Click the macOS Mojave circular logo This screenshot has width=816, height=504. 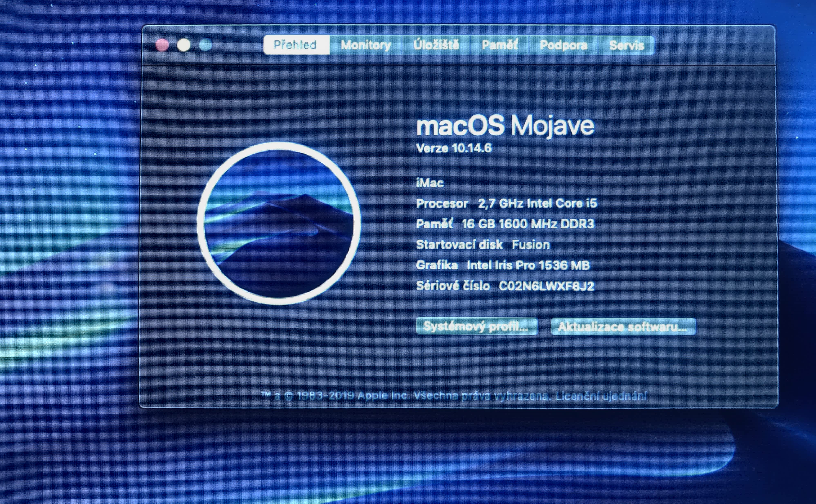pos(279,223)
